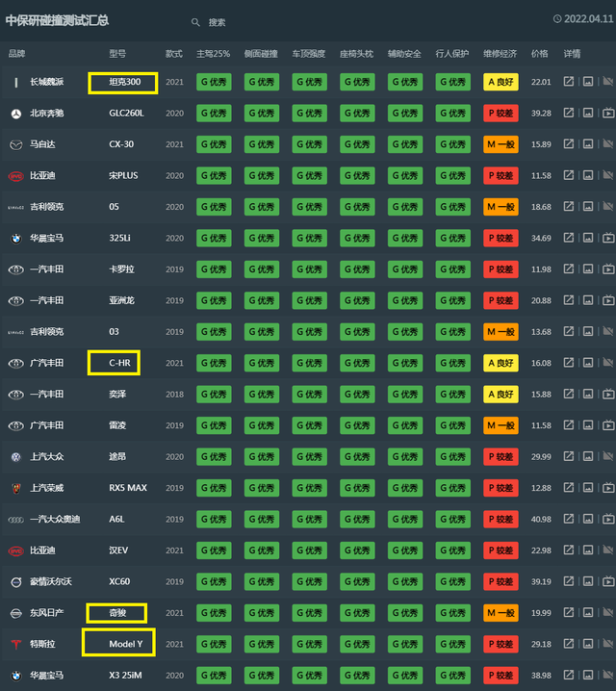View image icon for CX-30 row
This screenshot has height=691, width=616.
click(x=588, y=144)
